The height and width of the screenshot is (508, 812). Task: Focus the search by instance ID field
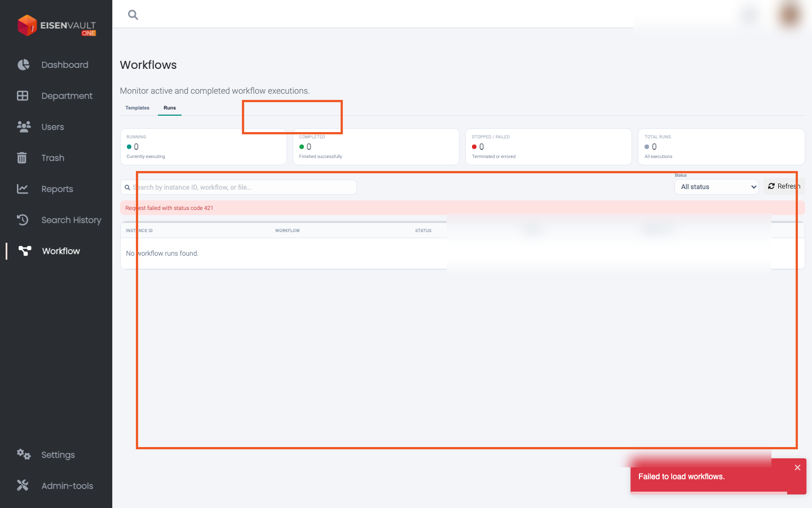coord(239,187)
